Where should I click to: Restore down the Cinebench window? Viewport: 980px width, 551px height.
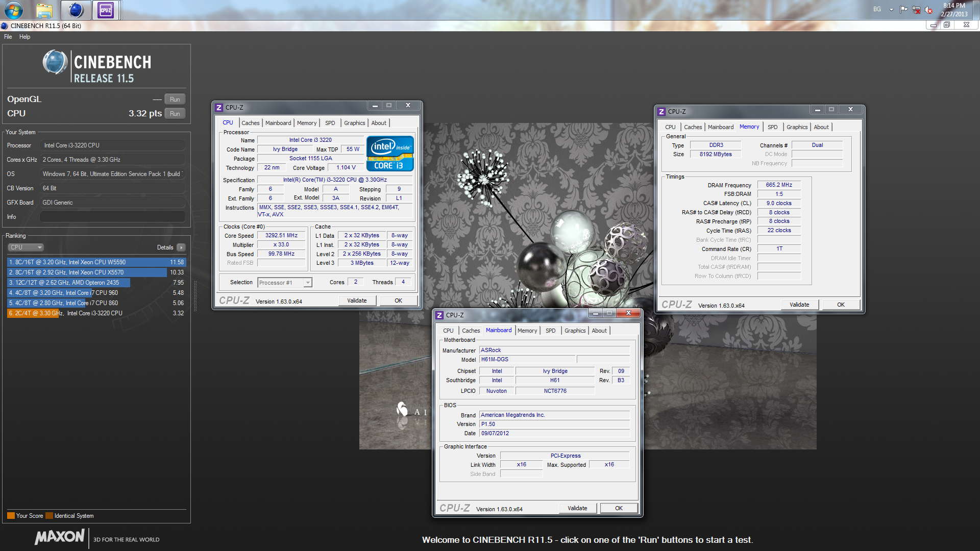pos(947,25)
